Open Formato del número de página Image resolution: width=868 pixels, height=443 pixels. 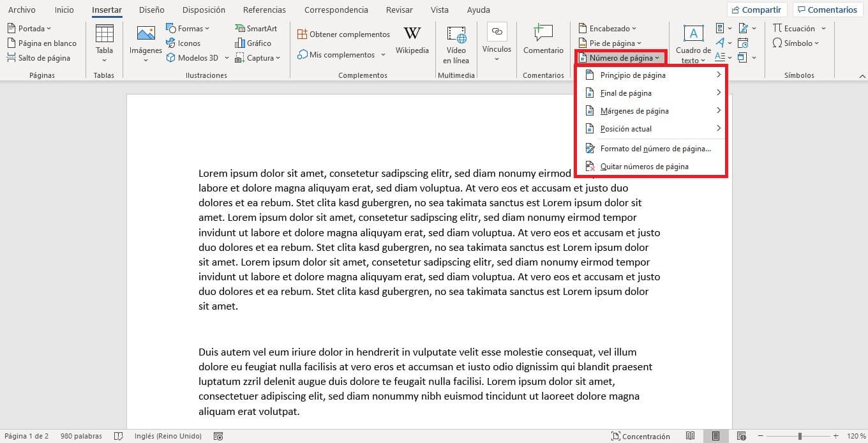click(652, 149)
